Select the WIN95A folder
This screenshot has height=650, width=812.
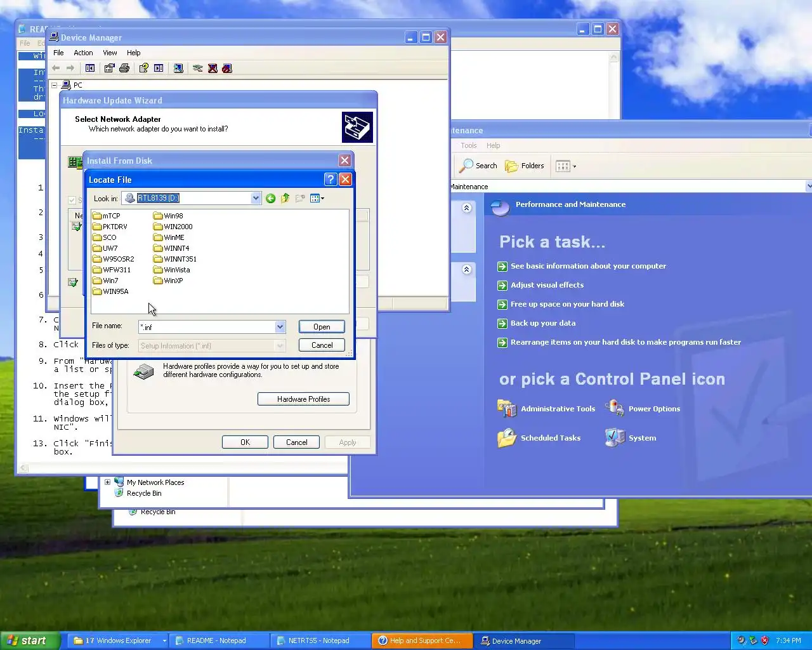(110, 291)
